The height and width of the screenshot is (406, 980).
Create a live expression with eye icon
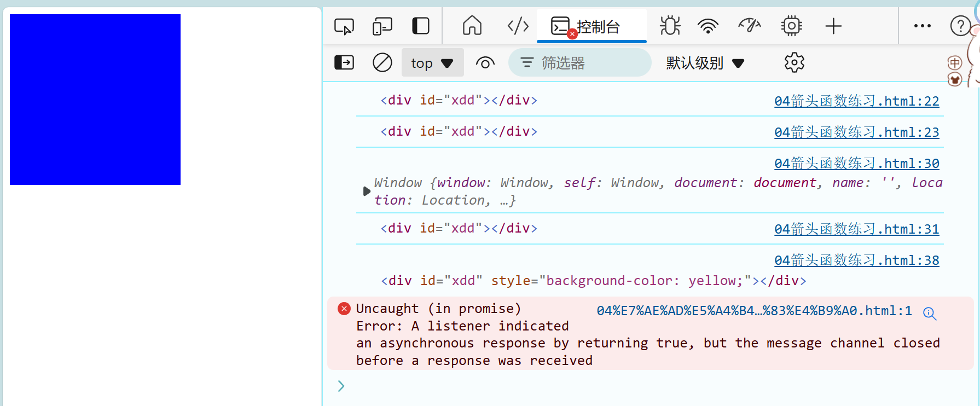click(x=485, y=63)
